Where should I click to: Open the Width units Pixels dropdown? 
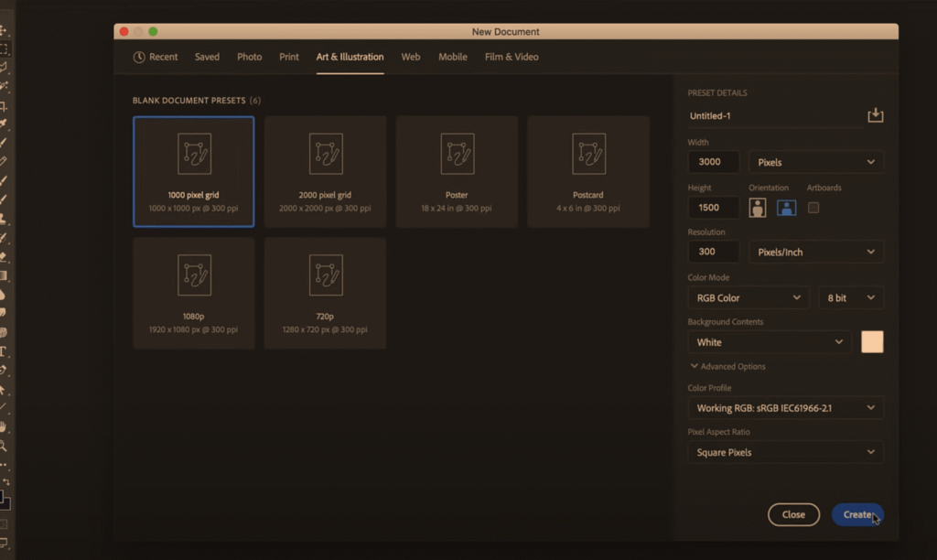[x=815, y=162]
